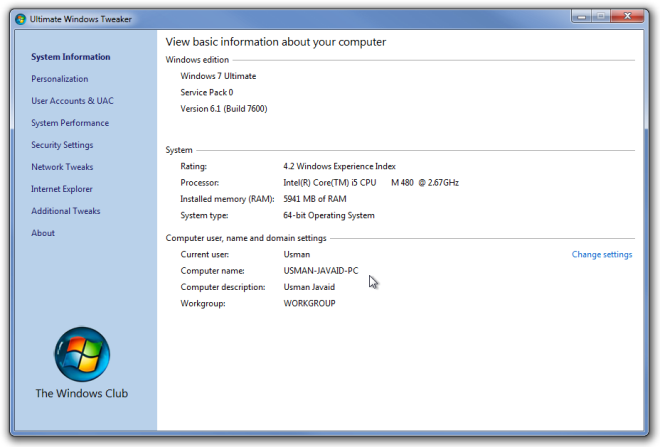Open User Accounts & UAC section

[x=72, y=101]
